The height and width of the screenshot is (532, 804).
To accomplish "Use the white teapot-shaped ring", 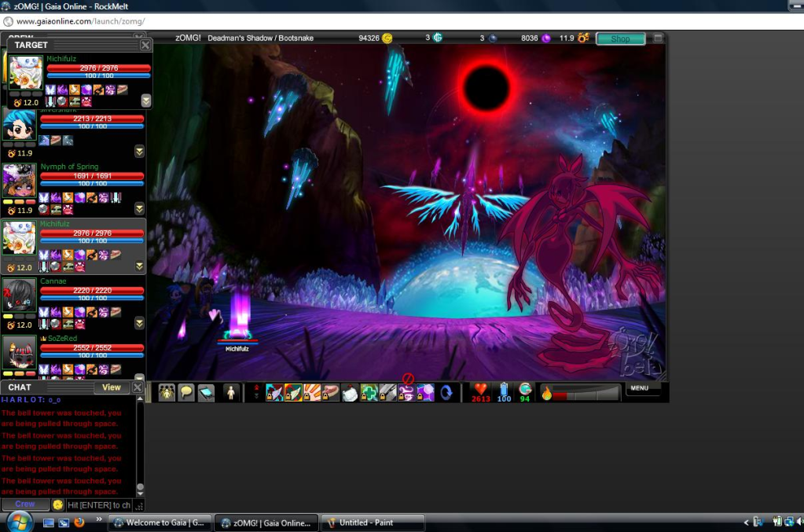I will 350,393.
